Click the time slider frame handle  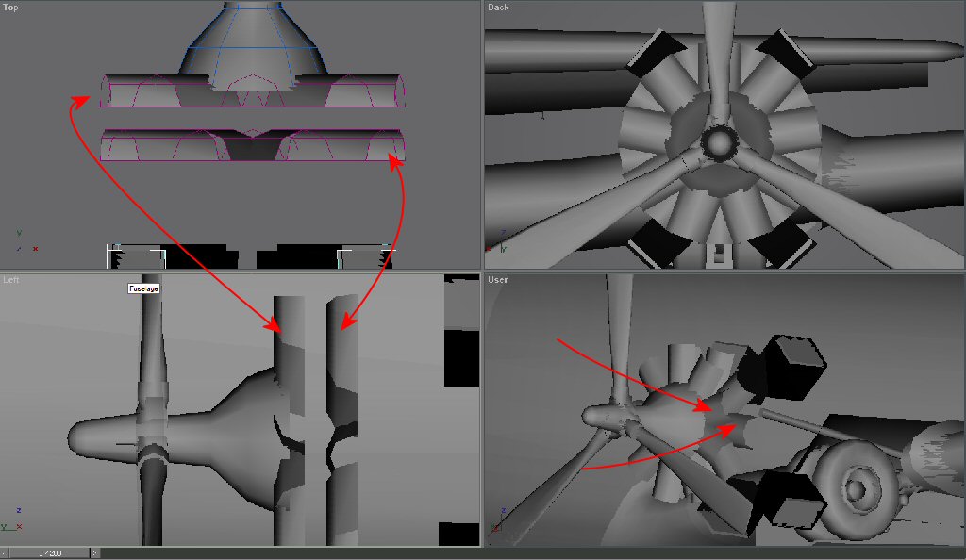[49, 553]
